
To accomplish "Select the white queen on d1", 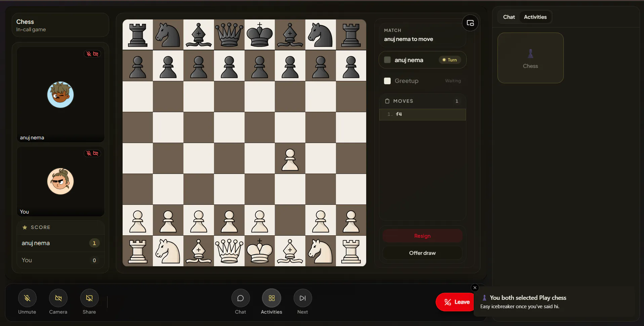I will (229, 251).
